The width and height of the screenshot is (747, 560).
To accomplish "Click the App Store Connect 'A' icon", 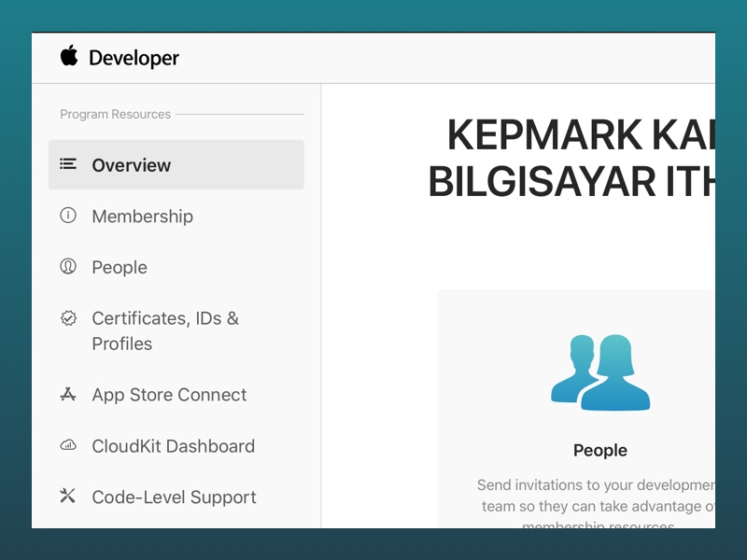I will pos(68,395).
